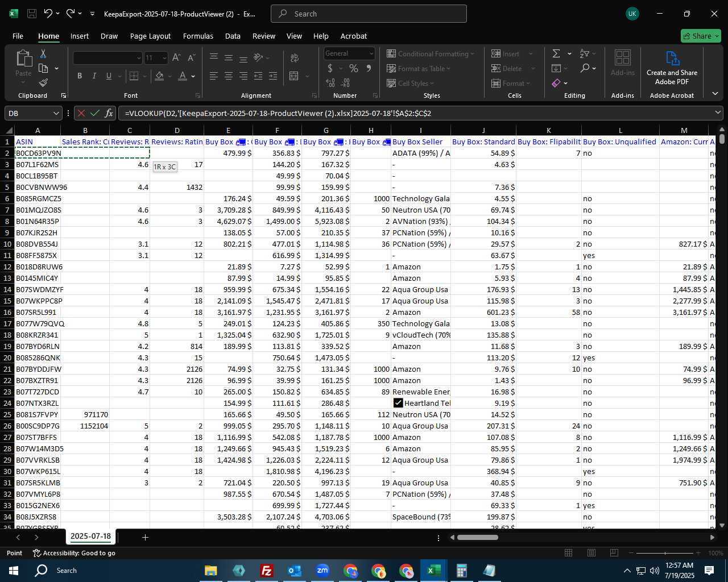Click the Copy icon in Clipboard
Image resolution: width=728 pixels, height=582 pixels.
pos(43,68)
